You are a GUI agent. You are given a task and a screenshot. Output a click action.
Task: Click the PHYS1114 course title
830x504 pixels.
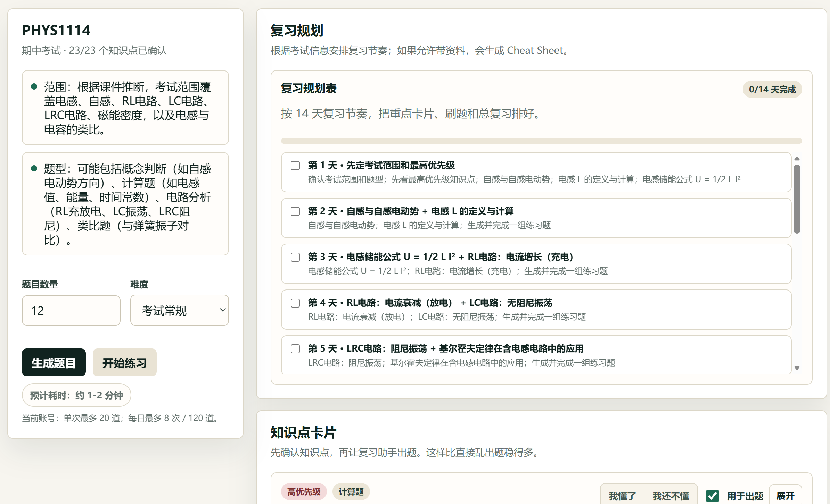[x=56, y=31]
